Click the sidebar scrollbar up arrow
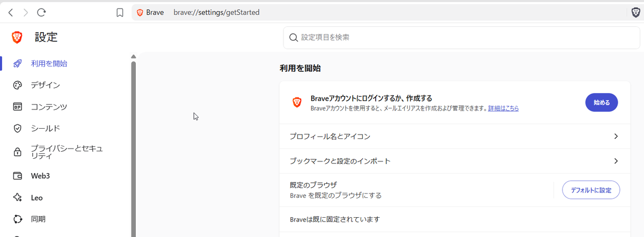The height and width of the screenshot is (237, 644). pyautogui.click(x=134, y=56)
